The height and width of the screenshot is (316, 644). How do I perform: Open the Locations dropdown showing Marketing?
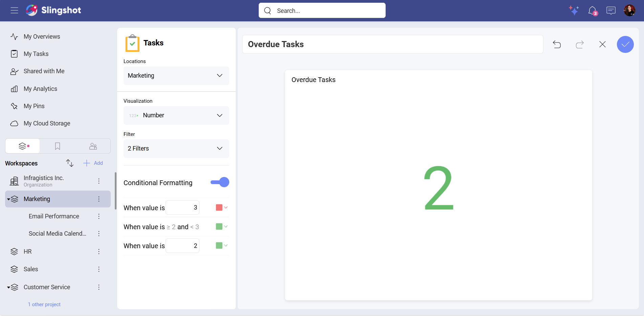pos(176,76)
